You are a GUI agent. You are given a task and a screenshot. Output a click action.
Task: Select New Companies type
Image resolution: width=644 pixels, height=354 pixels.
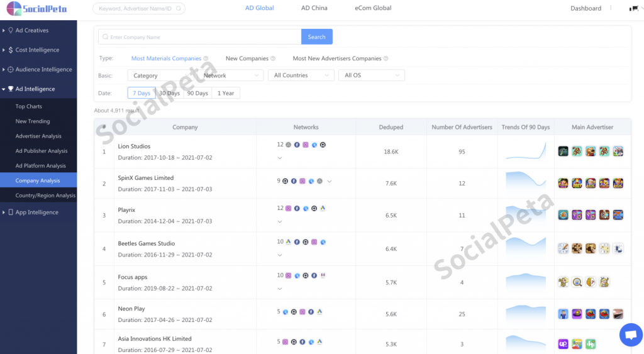click(247, 58)
